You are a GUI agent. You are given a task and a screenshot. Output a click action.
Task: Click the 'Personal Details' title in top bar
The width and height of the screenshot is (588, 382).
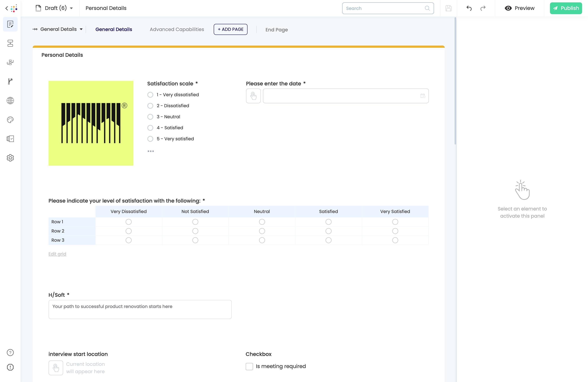tap(106, 8)
